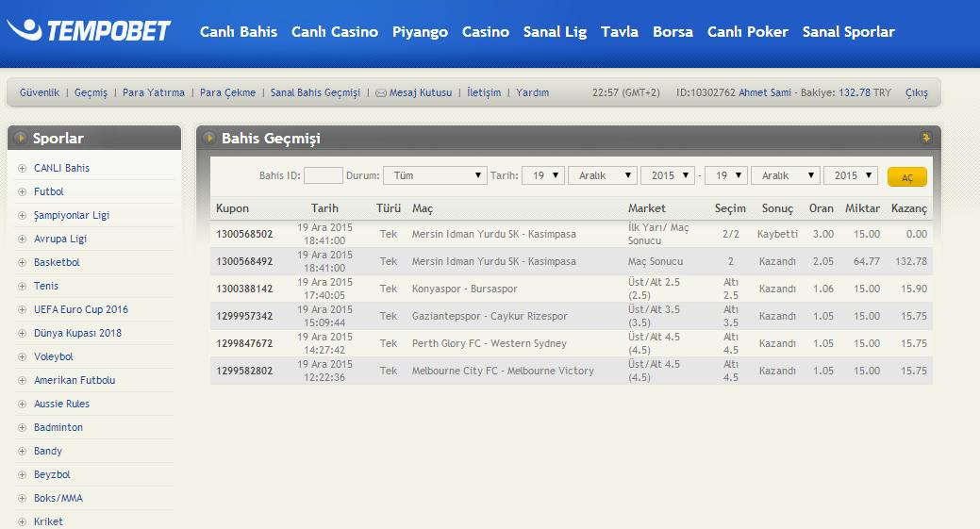Go to Sanal Sporlar menu item
Image resolution: width=980 pixels, height=529 pixels.
point(848,32)
